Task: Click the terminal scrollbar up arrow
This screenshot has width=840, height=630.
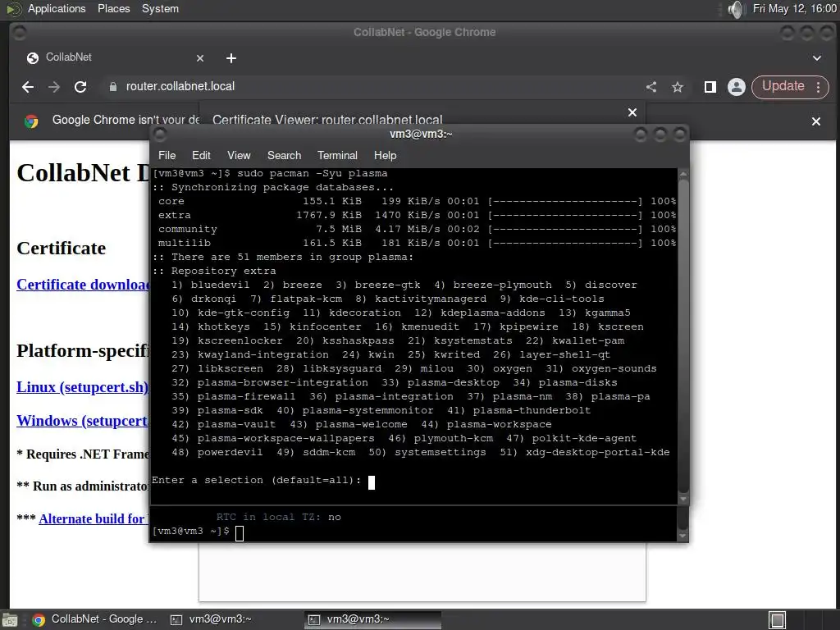Action: point(683,174)
